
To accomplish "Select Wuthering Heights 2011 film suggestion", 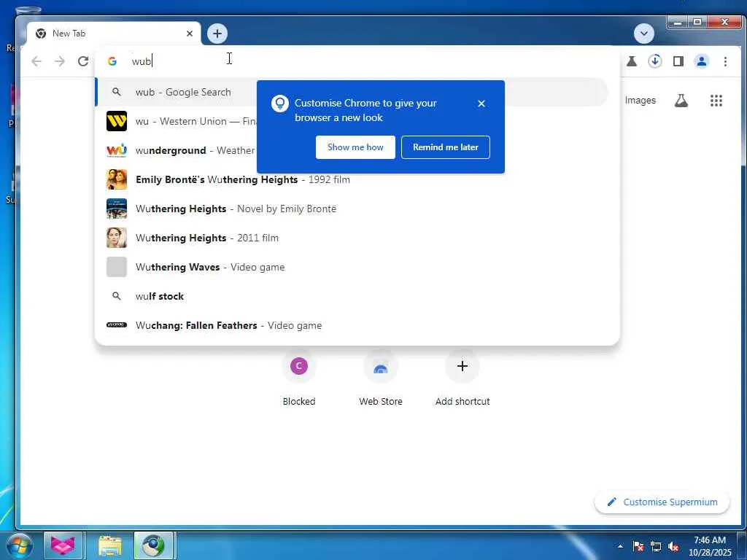I will click(352, 238).
